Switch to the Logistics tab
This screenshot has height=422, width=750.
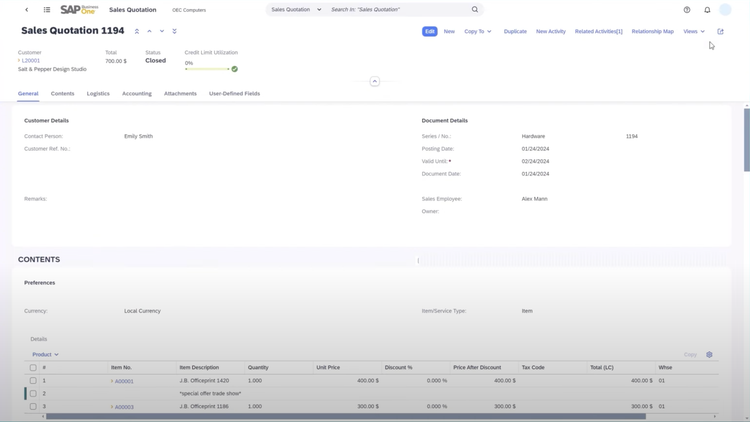click(98, 94)
